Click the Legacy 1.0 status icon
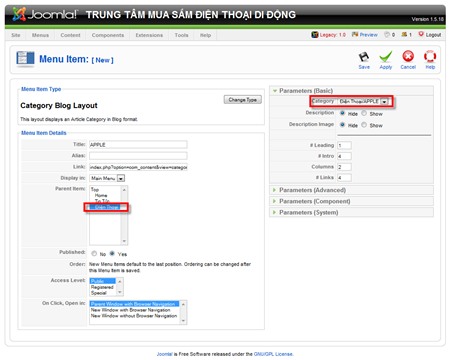The width and height of the screenshot is (450, 360). (315, 34)
